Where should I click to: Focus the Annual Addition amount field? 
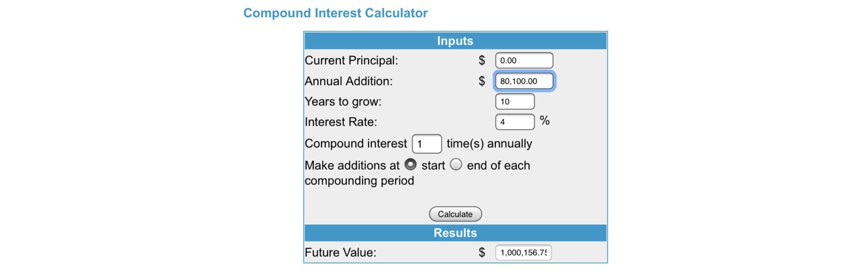click(524, 81)
